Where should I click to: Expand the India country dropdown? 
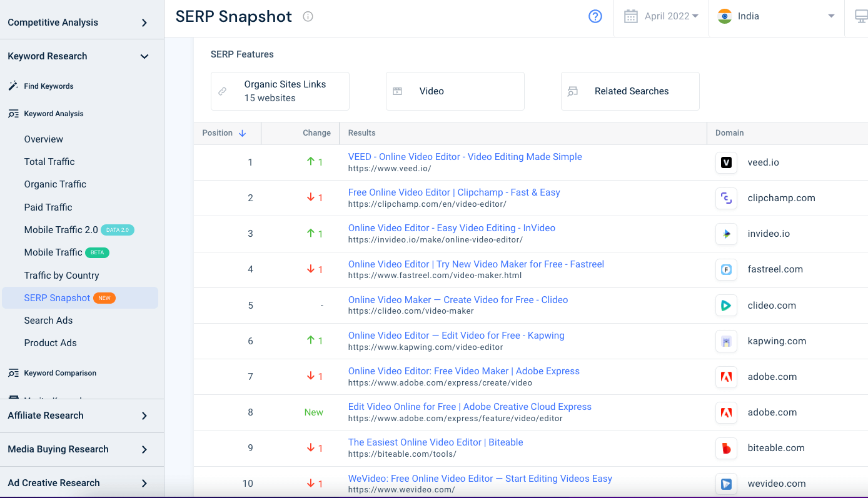pos(832,16)
